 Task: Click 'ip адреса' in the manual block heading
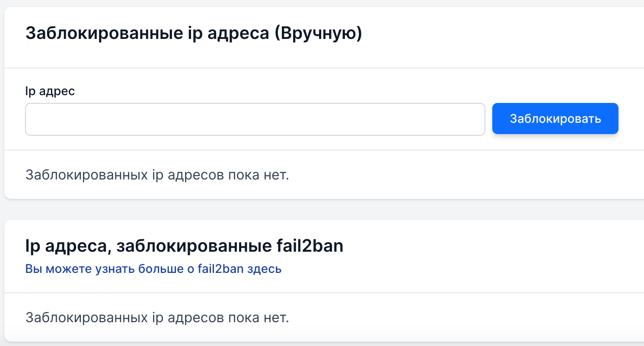222,33
